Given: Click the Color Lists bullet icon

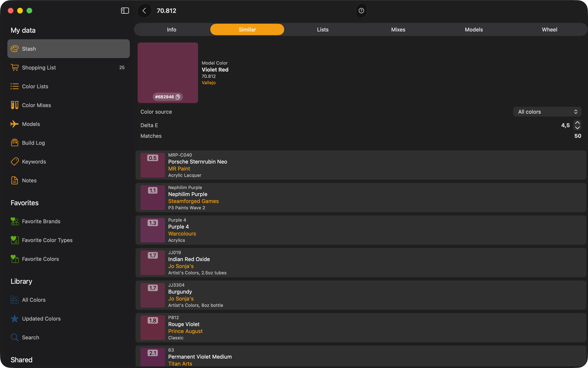Looking at the screenshot, I should [x=14, y=86].
